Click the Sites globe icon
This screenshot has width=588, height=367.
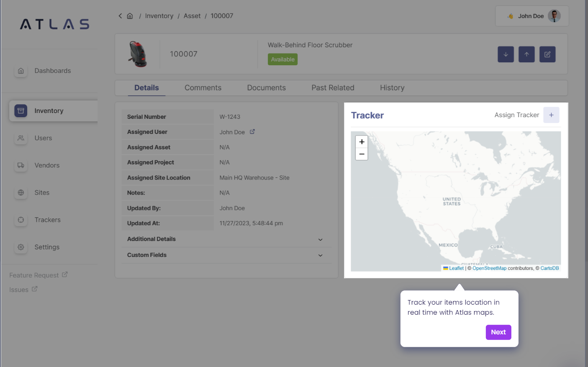click(x=21, y=192)
